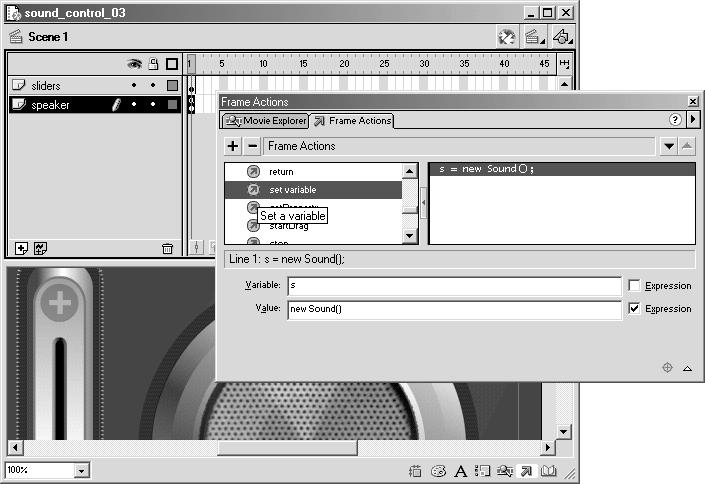Open the Instance panel from the launcher
The image size is (705, 484).
pos(482,471)
